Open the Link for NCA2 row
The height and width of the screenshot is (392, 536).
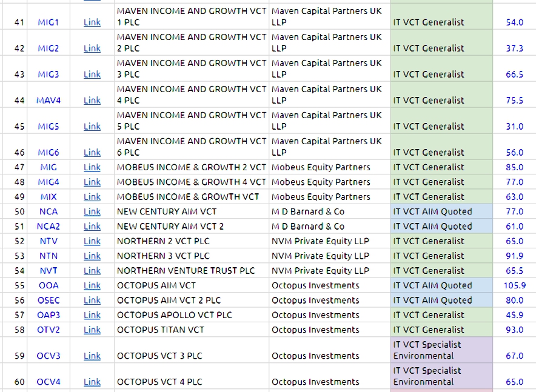[x=92, y=226]
